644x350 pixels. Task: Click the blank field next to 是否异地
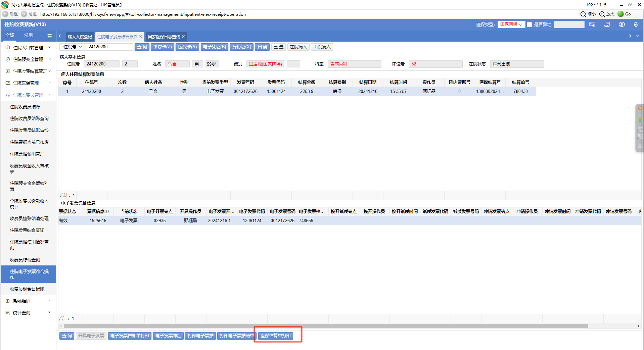(x=569, y=24)
